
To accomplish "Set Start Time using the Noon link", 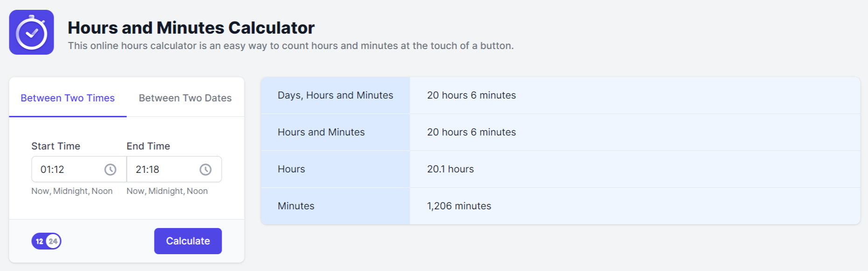I will pos(102,191).
